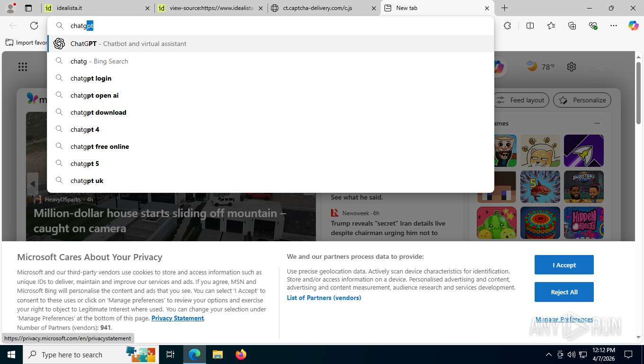Image resolution: width=644 pixels, height=364 pixels.
Task: Choose 'chatgpt download' suggestion
Action: (270, 112)
